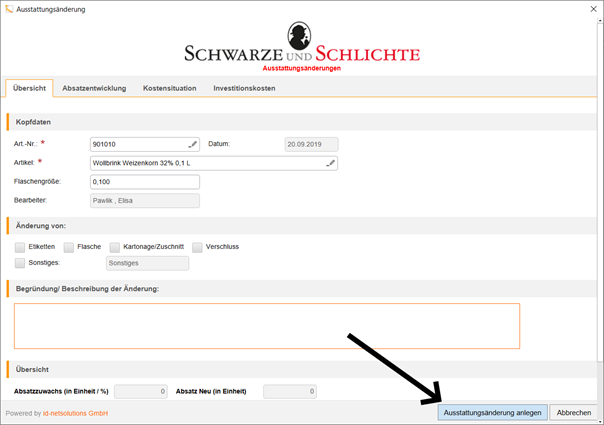Click the app icon in title bar
Viewport: 604px width, 425px height.
pos(9,9)
